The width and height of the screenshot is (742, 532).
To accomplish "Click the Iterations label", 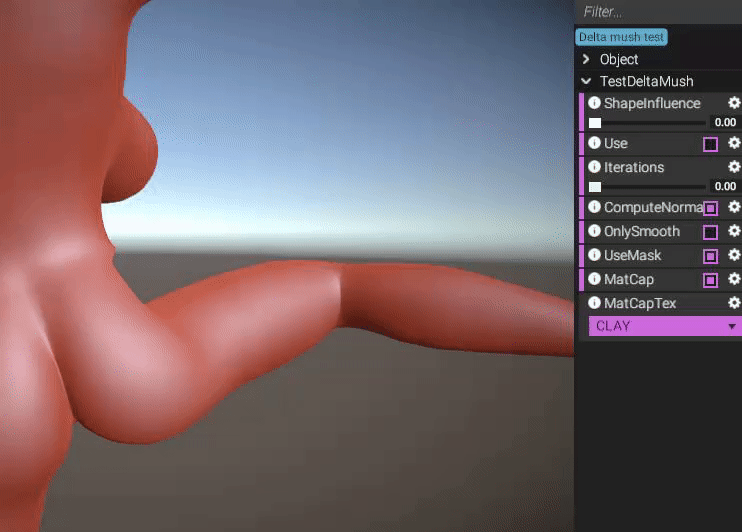I will click(634, 167).
